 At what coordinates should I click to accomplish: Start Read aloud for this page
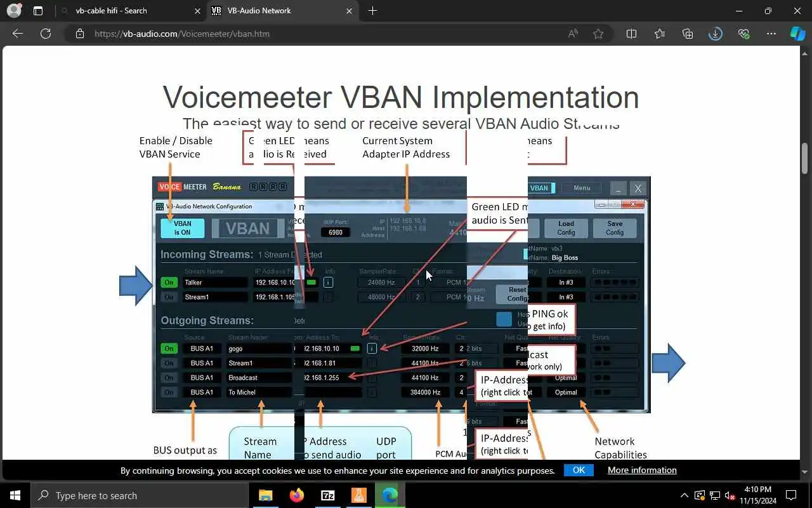(x=573, y=34)
